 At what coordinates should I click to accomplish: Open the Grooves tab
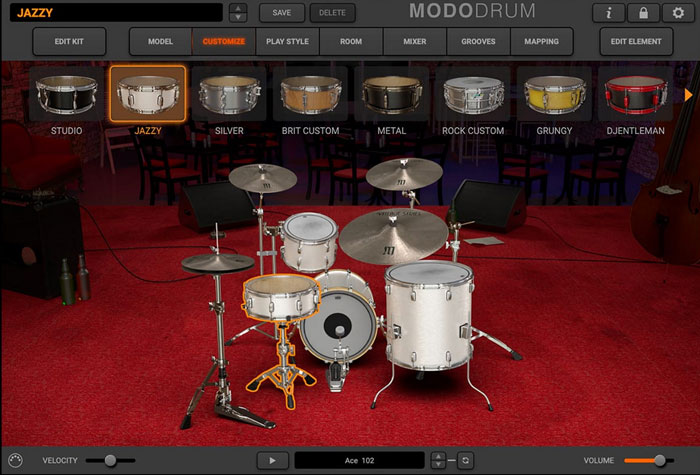point(478,42)
